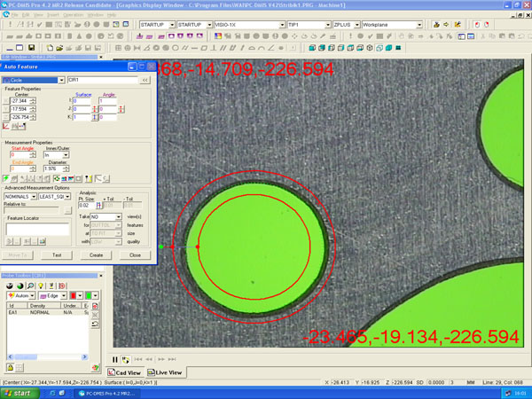532x399 pixels.
Task: Click the first red mouse icon in top toolbar
Action: click(x=477, y=25)
